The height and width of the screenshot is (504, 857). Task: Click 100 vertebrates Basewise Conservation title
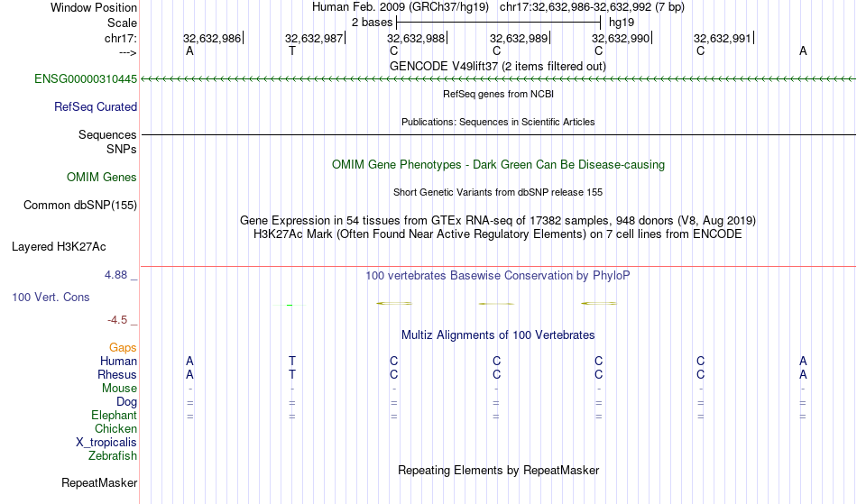pos(498,276)
